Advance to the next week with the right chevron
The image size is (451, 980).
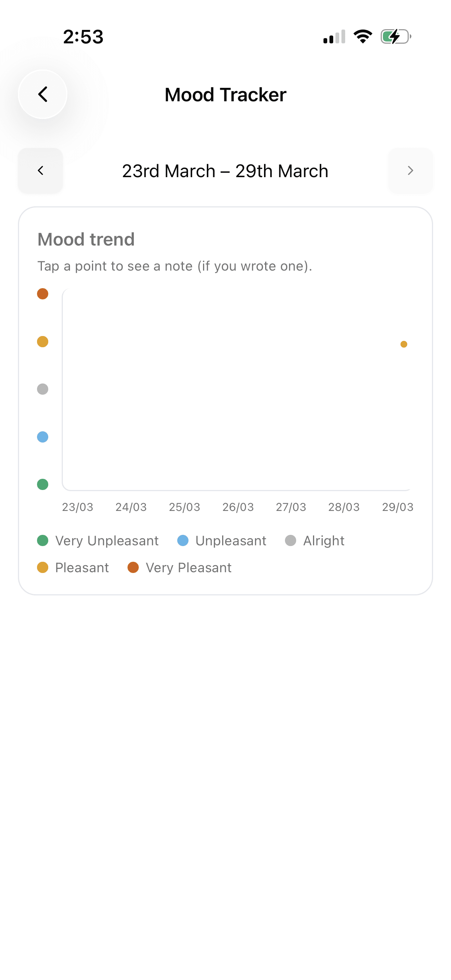tap(410, 170)
